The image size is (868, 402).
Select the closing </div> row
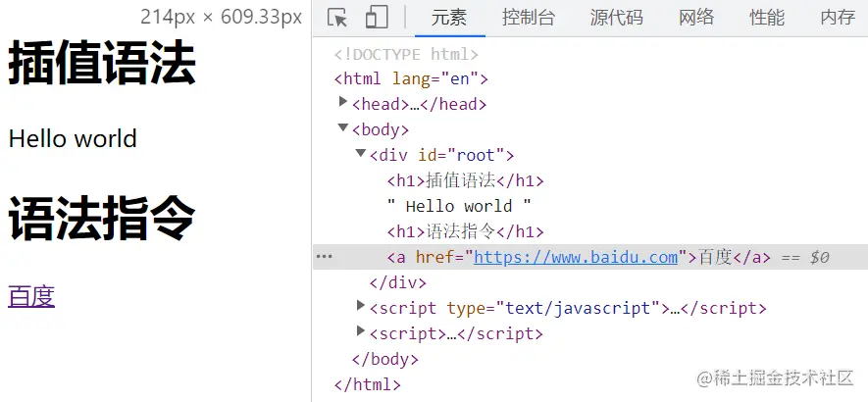point(397,283)
